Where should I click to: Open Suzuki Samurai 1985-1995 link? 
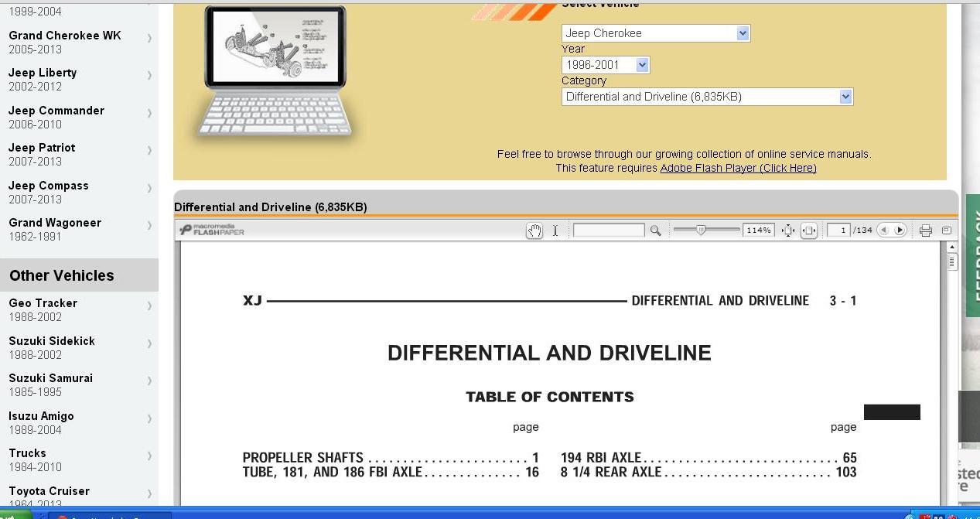click(79, 385)
